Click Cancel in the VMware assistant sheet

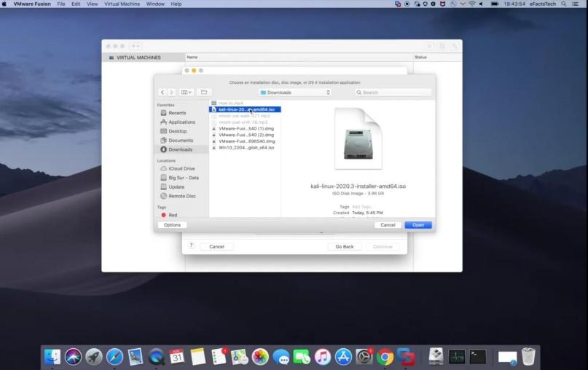click(x=216, y=247)
